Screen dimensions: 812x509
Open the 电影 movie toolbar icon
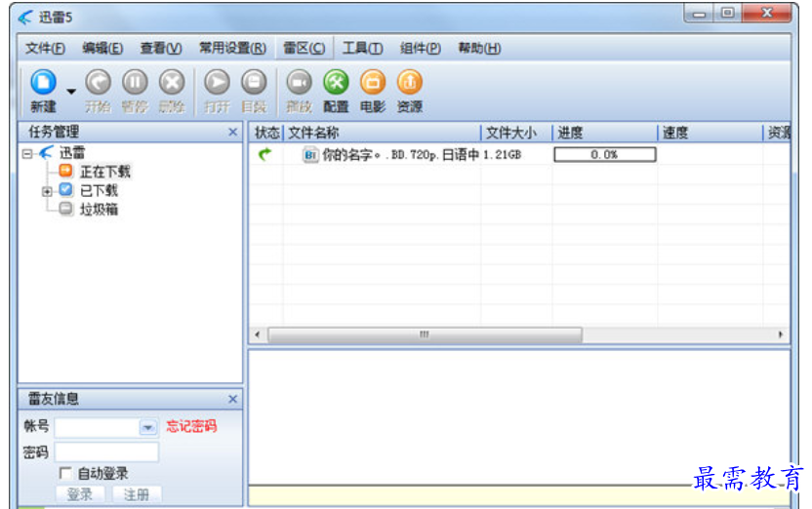373,83
